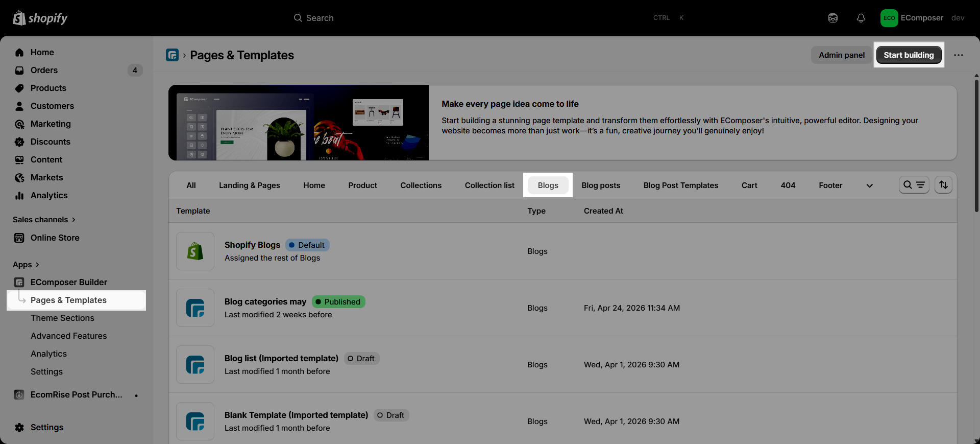
Task: Switch to the All tab
Action: [x=191, y=185]
